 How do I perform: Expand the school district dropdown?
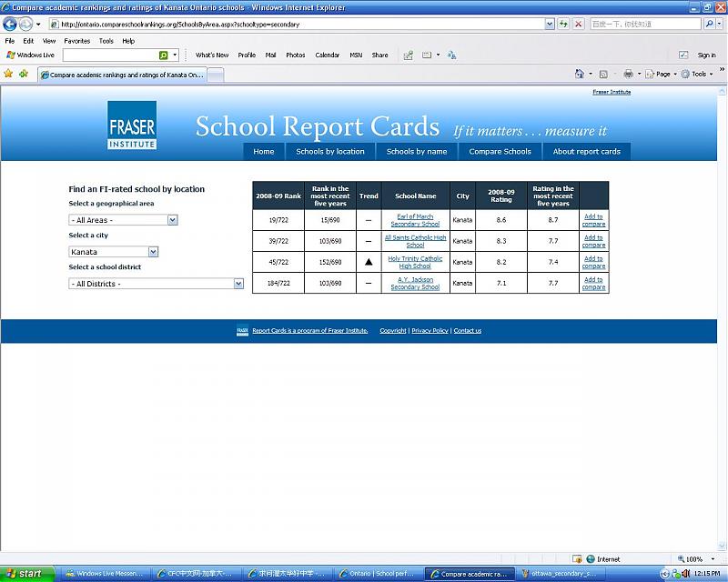(x=156, y=284)
